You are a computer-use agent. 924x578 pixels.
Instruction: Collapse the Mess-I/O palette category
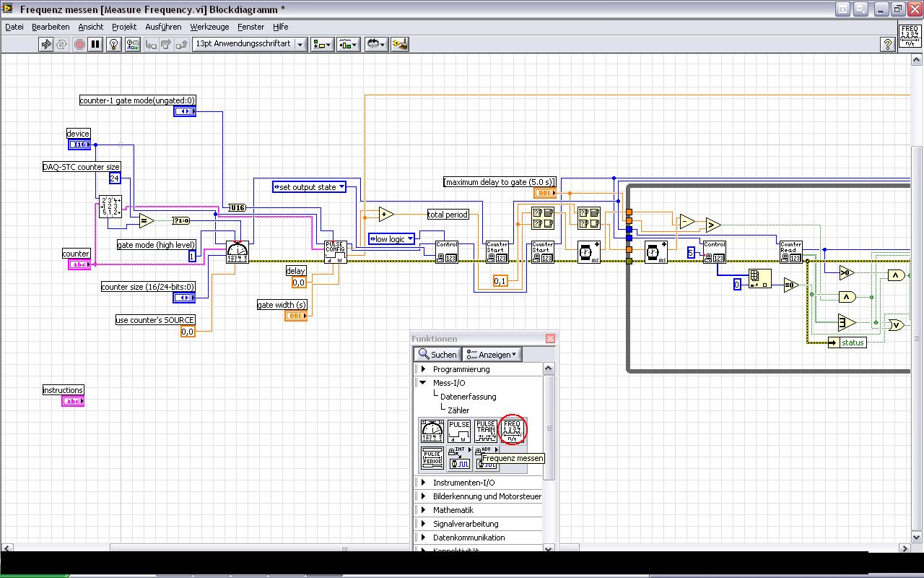(x=424, y=383)
